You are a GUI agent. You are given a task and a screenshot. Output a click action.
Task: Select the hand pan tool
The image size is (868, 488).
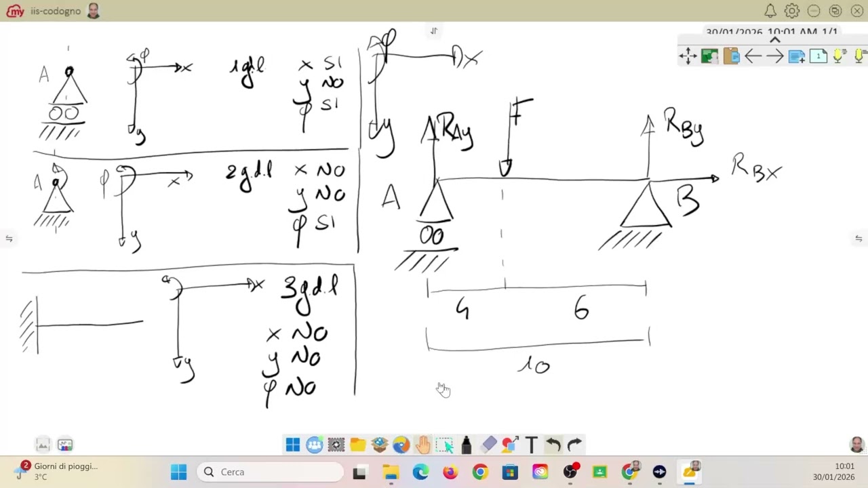click(423, 445)
